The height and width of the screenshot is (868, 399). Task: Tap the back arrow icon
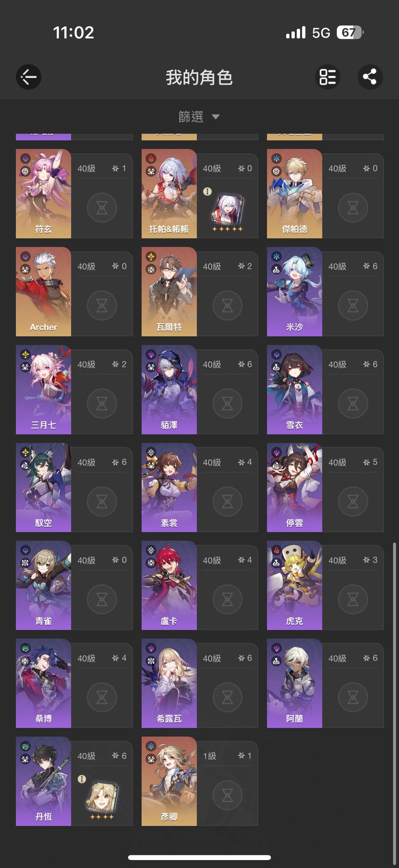pyautogui.click(x=29, y=77)
